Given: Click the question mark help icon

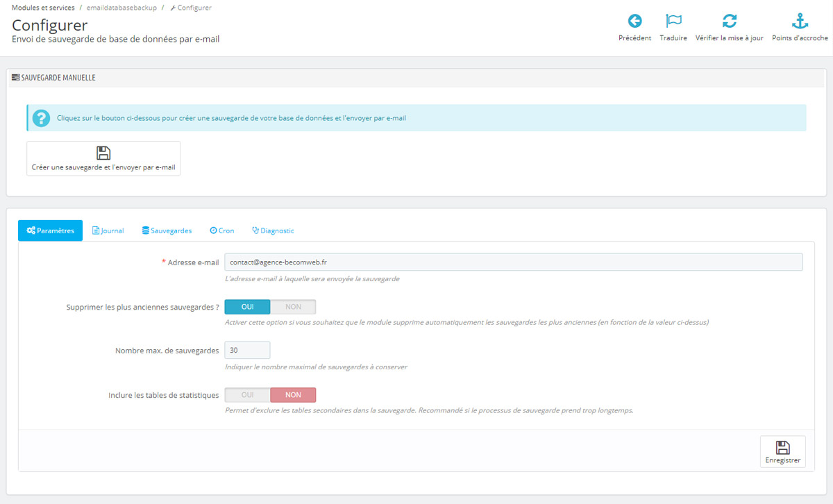Looking at the screenshot, I should [x=41, y=118].
